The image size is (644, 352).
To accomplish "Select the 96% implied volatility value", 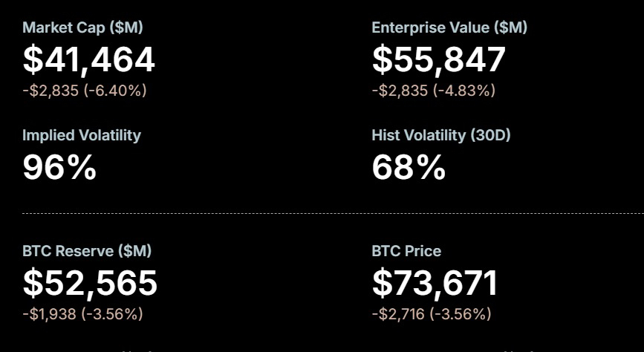I will (59, 167).
